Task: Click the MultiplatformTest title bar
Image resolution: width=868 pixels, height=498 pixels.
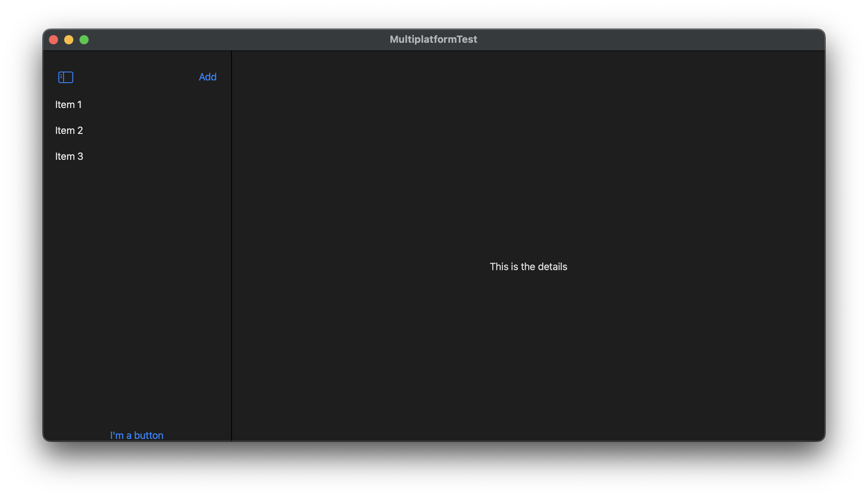Action: [434, 39]
